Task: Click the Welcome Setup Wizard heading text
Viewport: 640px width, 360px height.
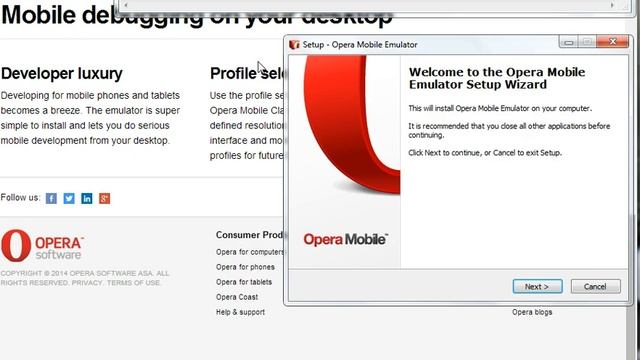Action: tap(497, 78)
